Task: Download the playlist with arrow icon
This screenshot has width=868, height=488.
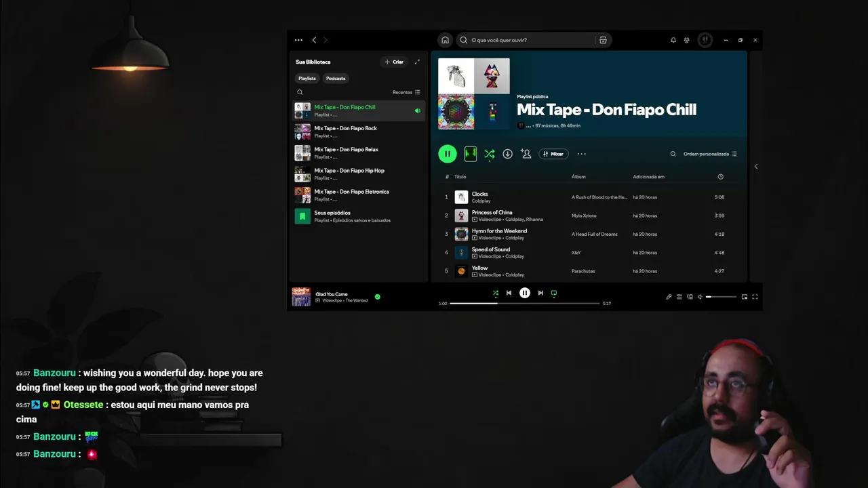Action: (x=507, y=154)
